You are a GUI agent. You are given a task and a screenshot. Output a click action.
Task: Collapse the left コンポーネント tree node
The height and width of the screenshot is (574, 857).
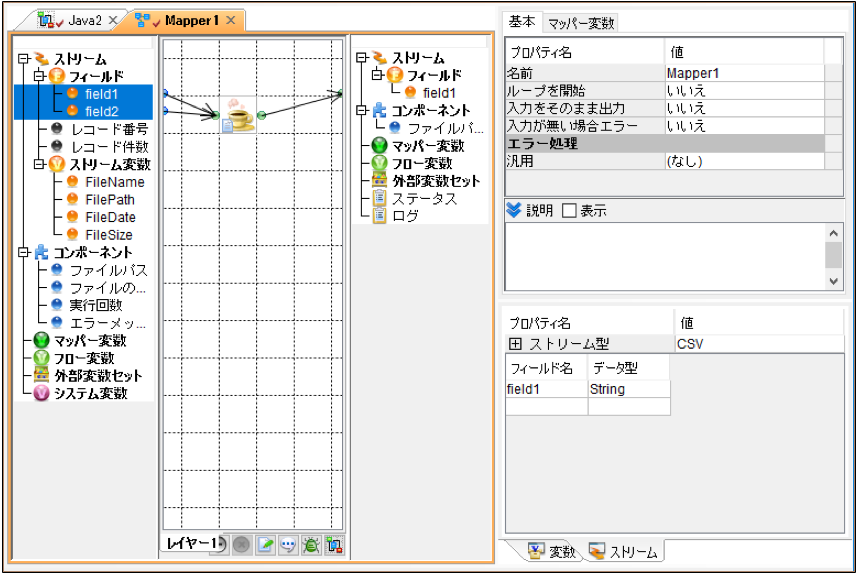click(23, 252)
